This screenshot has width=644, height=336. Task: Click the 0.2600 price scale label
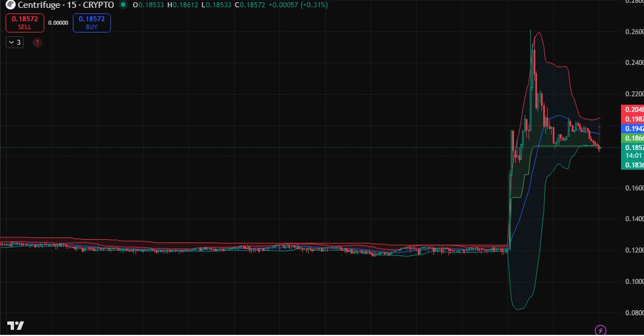pos(634,32)
